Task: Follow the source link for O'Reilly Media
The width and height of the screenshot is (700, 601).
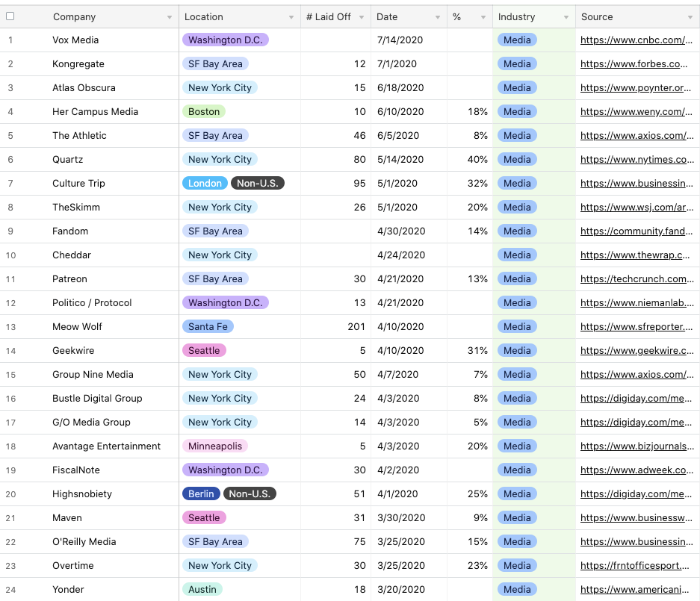Action: click(x=636, y=542)
